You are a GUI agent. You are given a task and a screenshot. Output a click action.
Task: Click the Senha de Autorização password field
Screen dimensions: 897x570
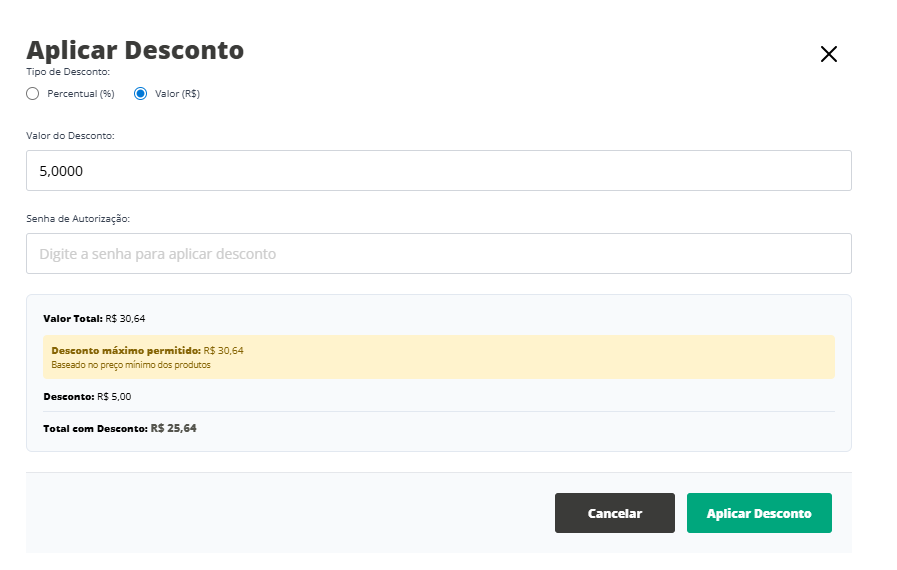tap(438, 254)
